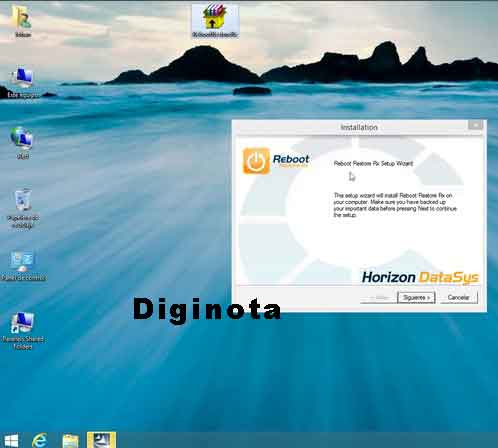Click the 'Reboot Restore Rx Setup Wizard' heading
This screenshot has width=498, height=448.
coord(373,163)
